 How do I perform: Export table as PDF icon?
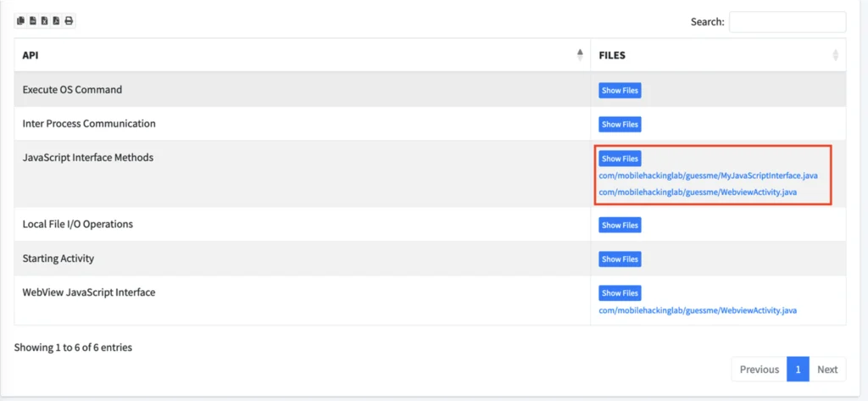coord(57,21)
